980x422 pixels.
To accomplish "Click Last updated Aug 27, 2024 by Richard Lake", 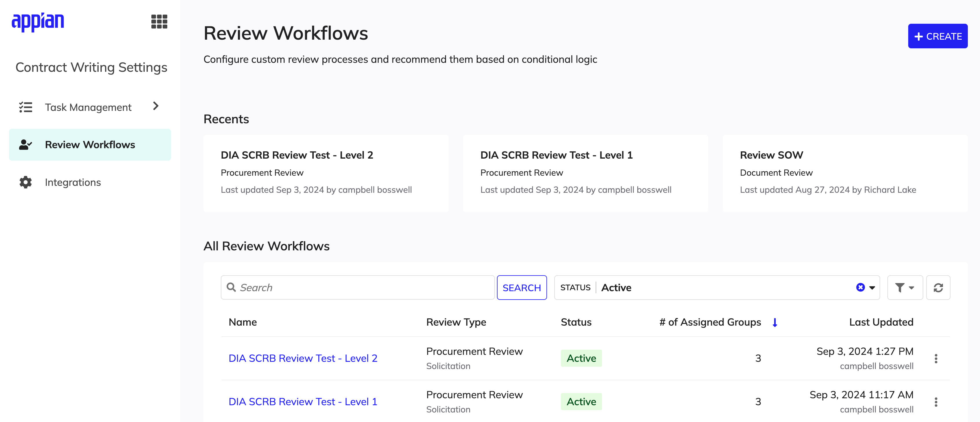I will tap(828, 190).
